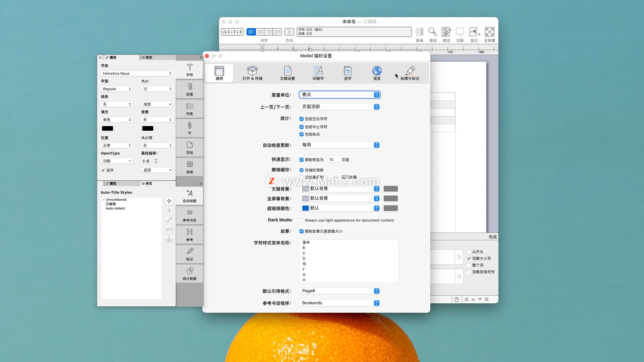644x362 pixels.
Task: Click the edit pencil icon in Auto-Title panel
Action: click(x=169, y=220)
